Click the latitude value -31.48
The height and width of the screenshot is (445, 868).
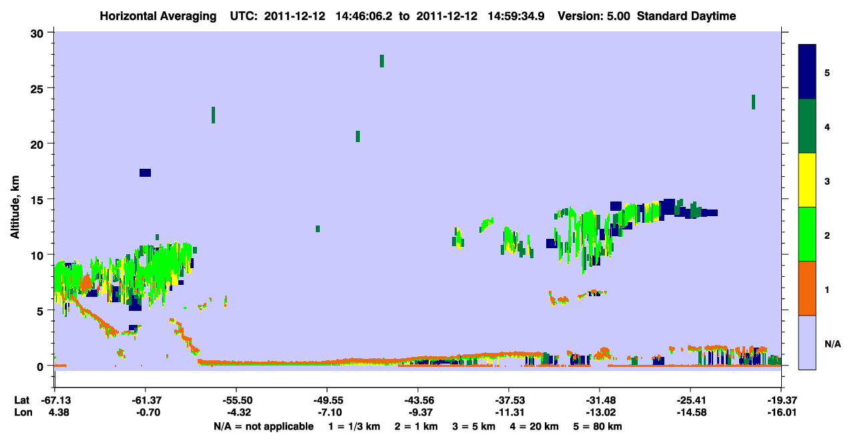coord(600,400)
